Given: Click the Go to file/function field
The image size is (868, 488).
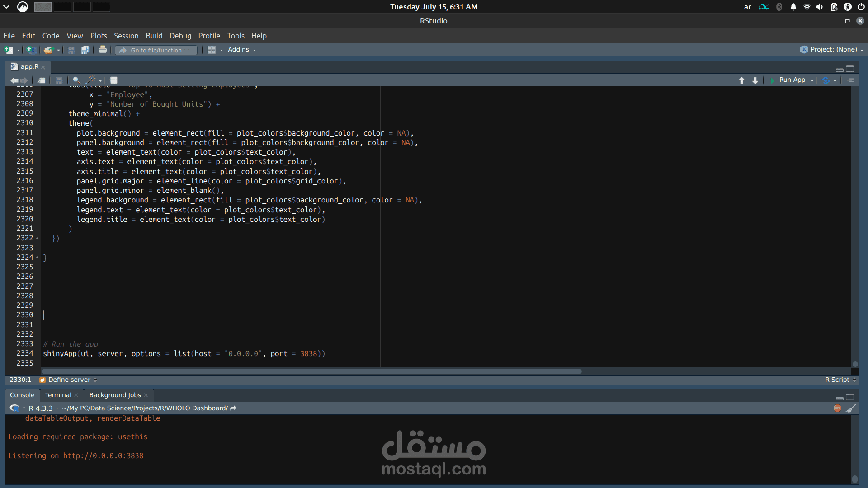Looking at the screenshot, I should (156, 50).
